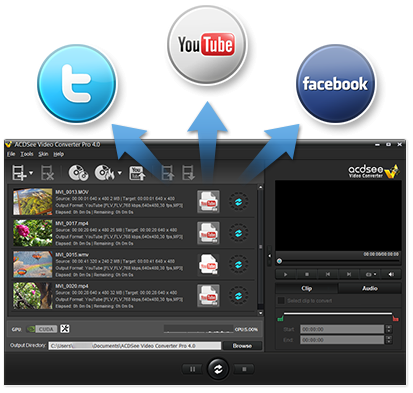This screenshot has width=413, height=393.
Task: Expand the Add file dropdown arrow
Action: pyautogui.click(x=31, y=173)
